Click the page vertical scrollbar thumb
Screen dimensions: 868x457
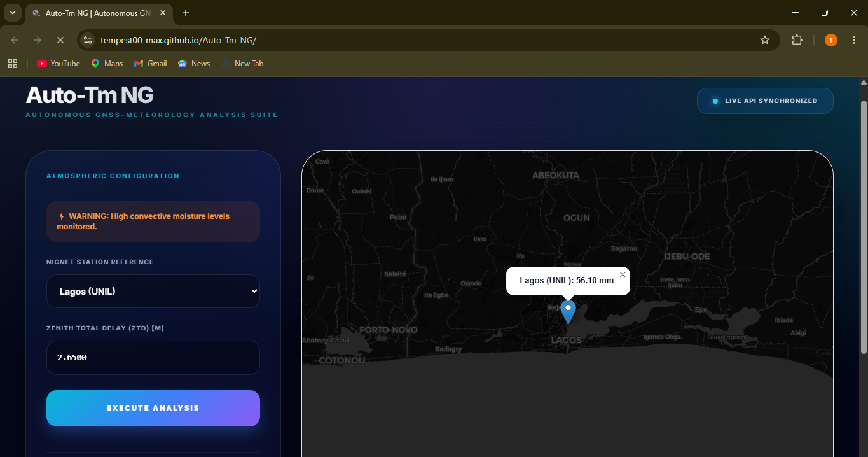click(863, 226)
